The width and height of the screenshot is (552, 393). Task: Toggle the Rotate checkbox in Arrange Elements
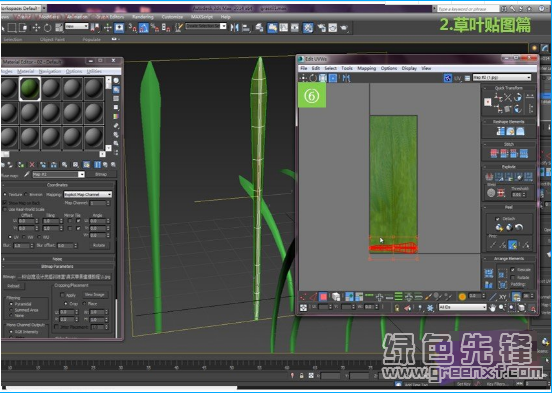click(513, 277)
